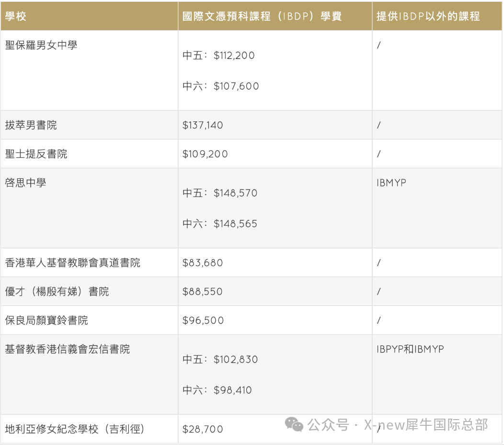This screenshot has height=445, width=504.
Task: Select the 聖保羅男女中學 school name
Action: click(x=41, y=46)
